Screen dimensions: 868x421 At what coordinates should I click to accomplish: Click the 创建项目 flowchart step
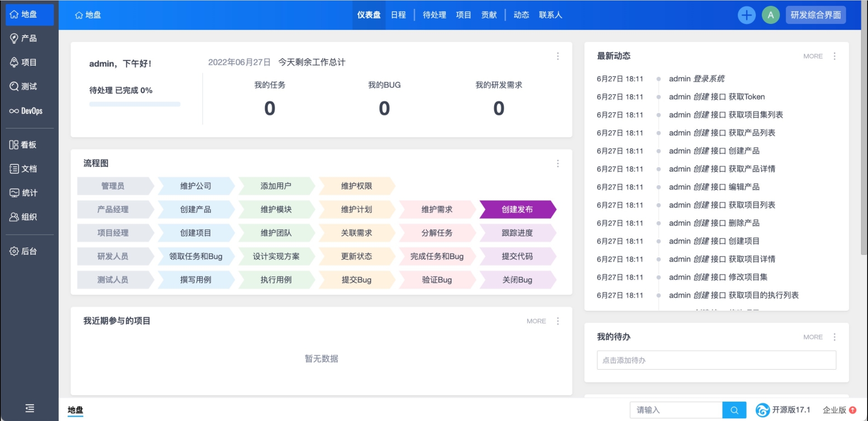196,233
